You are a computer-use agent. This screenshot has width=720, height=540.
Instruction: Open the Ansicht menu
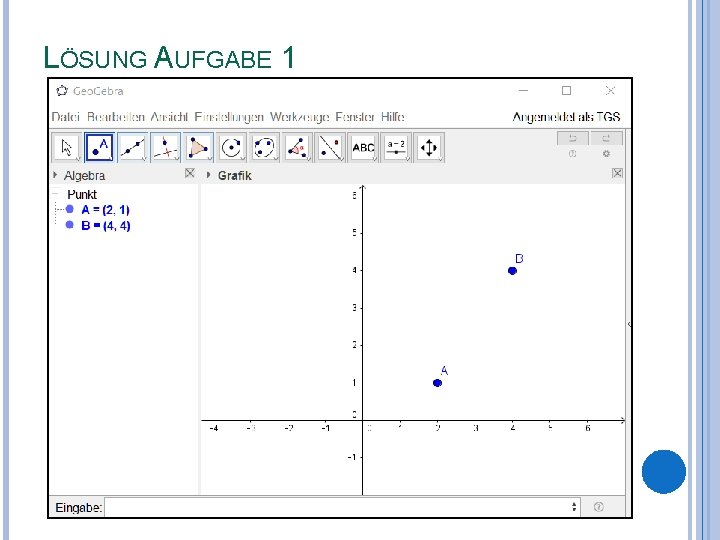(x=169, y=117)
